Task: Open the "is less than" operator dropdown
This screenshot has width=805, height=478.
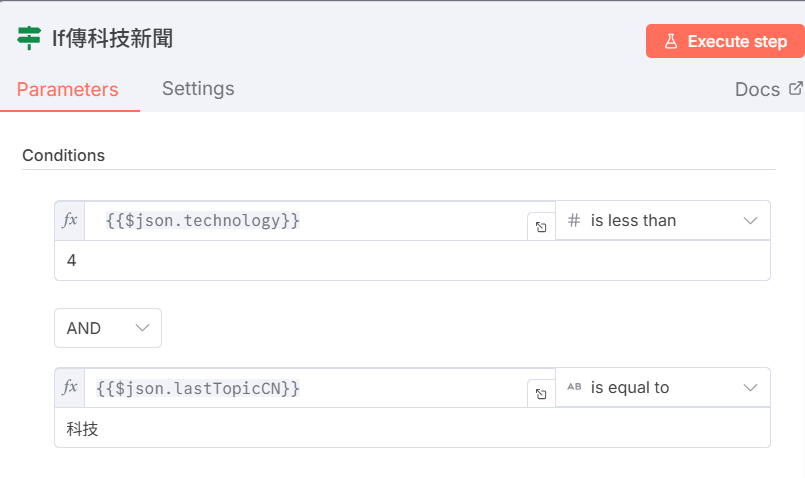Action: coord(663,220)
